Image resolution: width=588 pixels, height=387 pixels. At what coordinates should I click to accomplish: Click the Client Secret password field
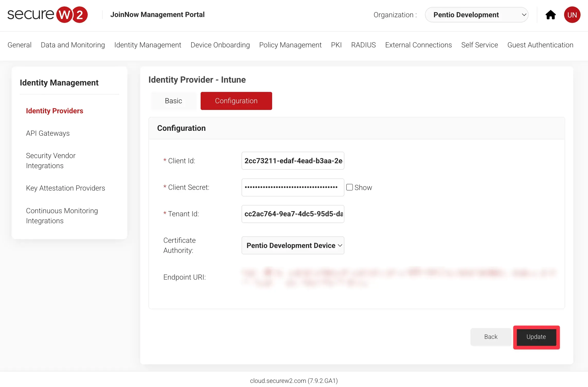point(293,187)
